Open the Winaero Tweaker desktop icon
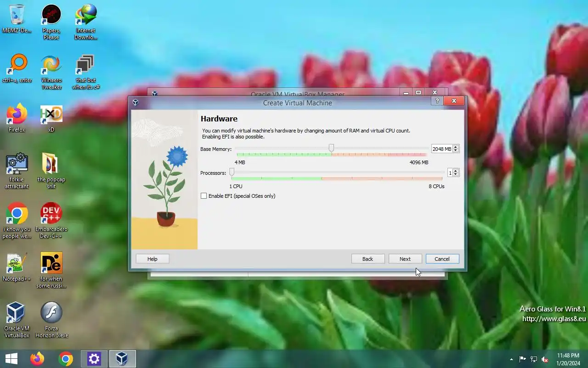 click(51, 72)
